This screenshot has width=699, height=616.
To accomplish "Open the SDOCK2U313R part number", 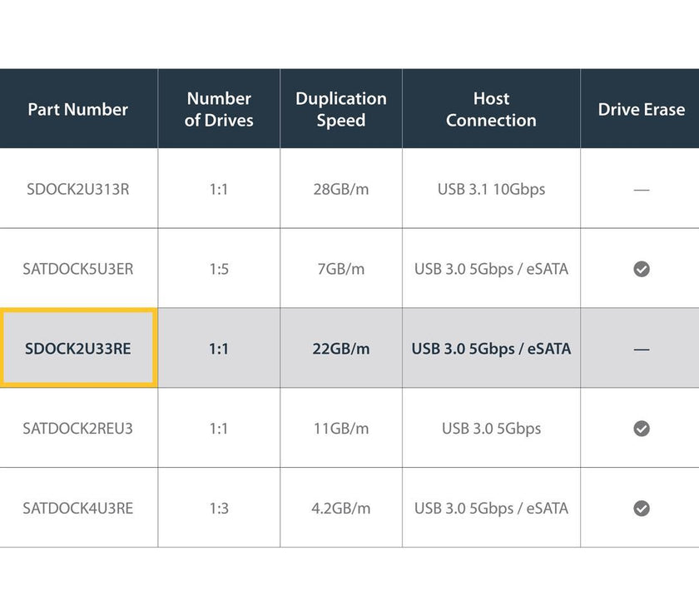I will tap(78, 189).
